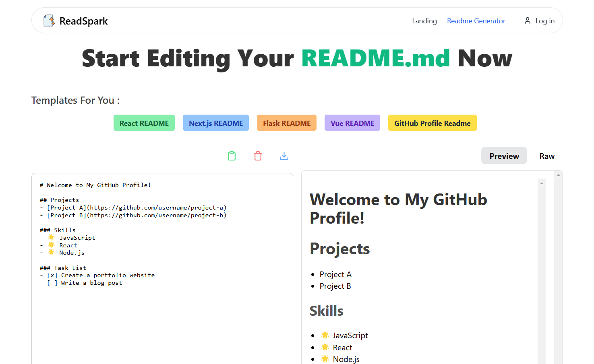
Task: Click the '# Welcome to My GitHub Profile!' editor line
Action: pos(95,185)
